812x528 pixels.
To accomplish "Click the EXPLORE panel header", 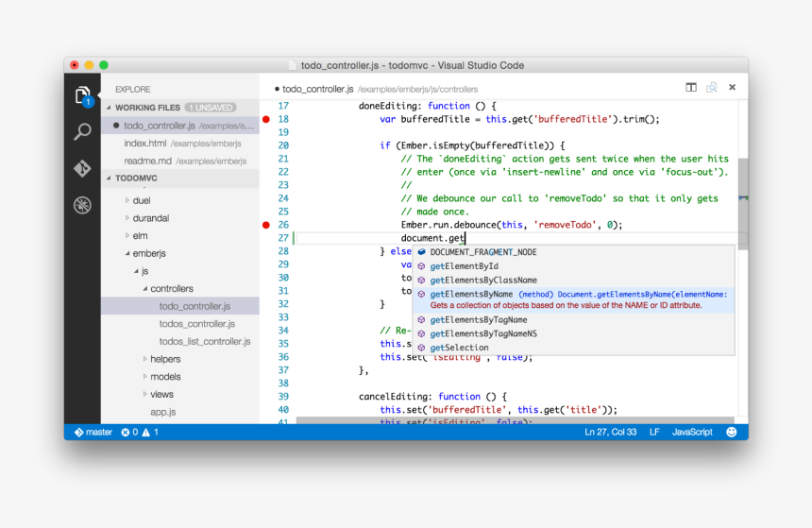I will pos(133,89).
